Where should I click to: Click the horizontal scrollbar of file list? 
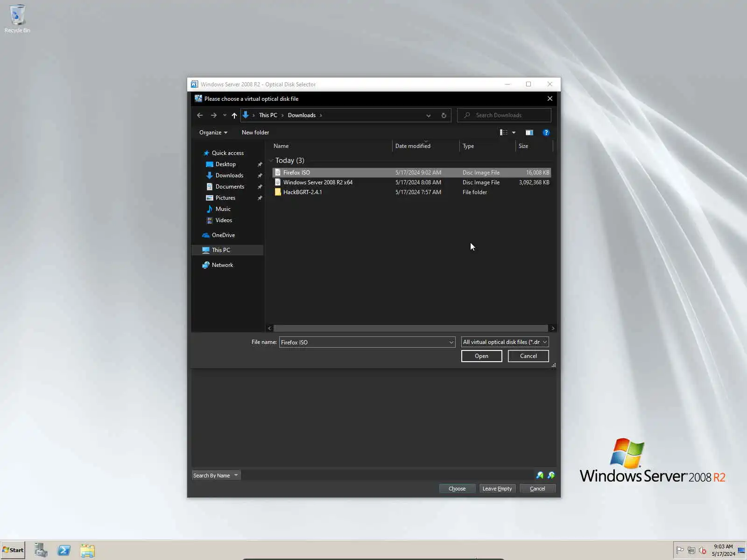point(410,329)
